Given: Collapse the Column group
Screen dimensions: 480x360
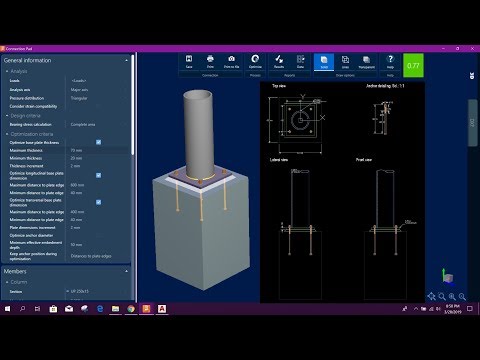Looking at the screenshot, I should coord(7,282).
